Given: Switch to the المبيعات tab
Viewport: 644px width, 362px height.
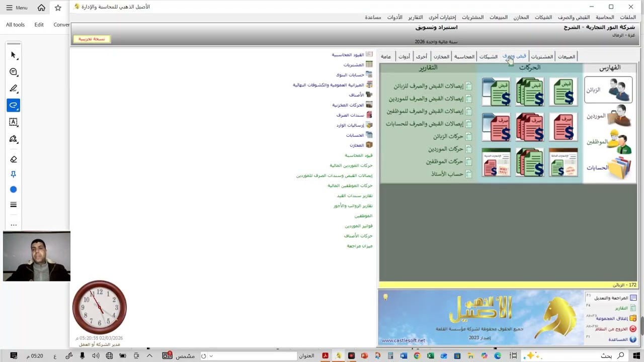Looking at the screenshot, I should [566, 57].
